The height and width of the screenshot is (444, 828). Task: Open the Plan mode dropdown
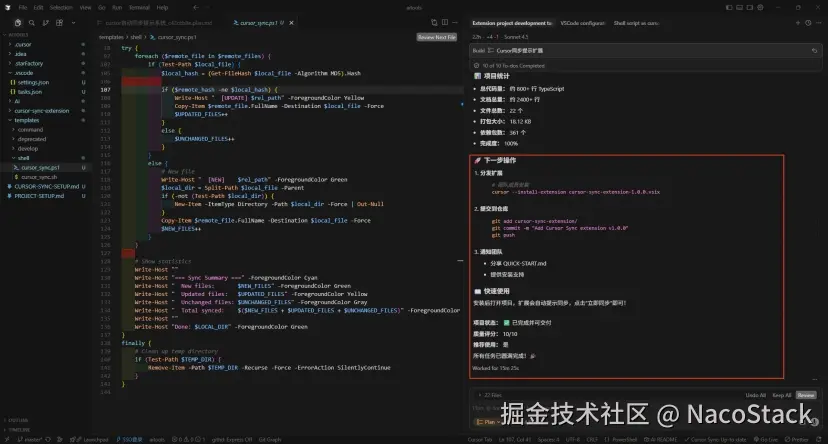pyautogui.click(x=488, y=422)
